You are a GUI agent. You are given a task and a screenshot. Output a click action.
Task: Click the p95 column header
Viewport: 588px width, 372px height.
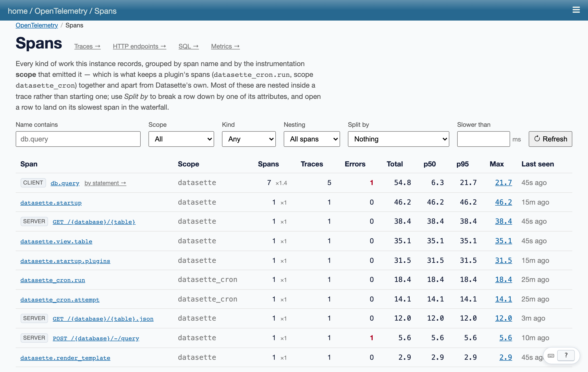coord(463,164)
